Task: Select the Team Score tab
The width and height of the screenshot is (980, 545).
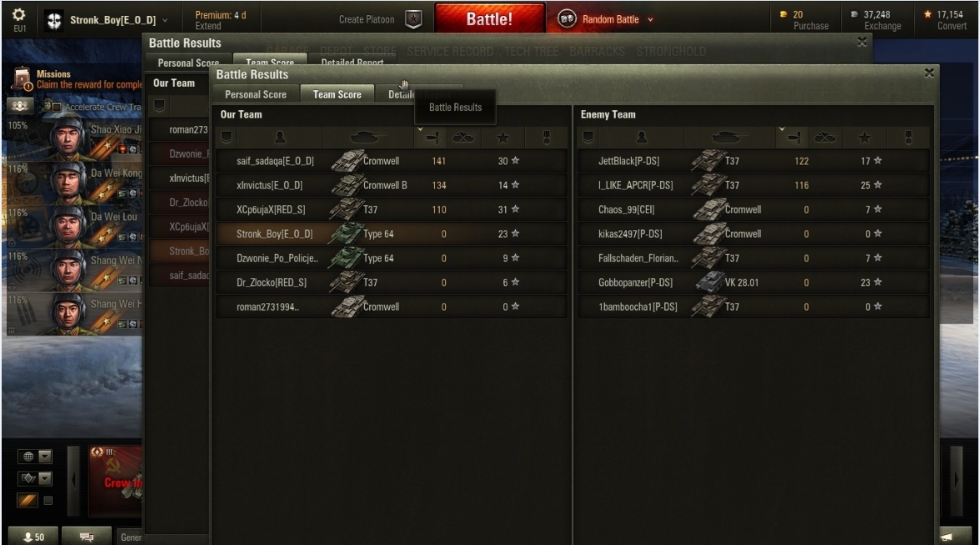Action: tap(337, 94)
